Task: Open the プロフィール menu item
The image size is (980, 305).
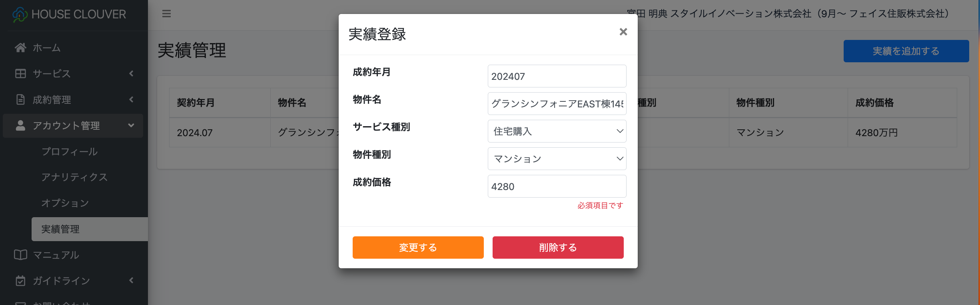Action: click(70, 152)
